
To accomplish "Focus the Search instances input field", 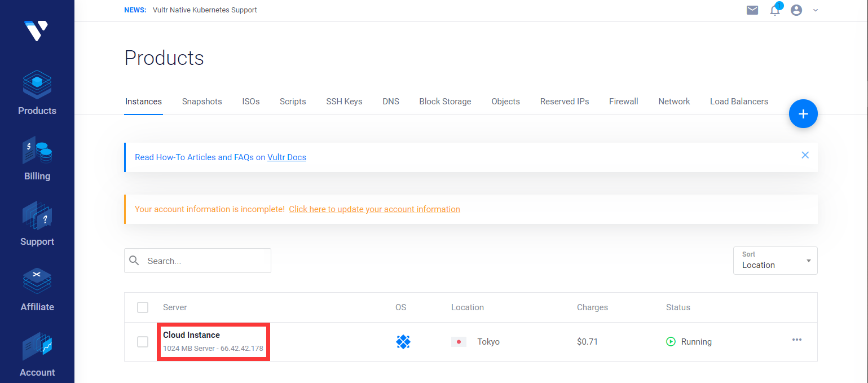I will click(197, 261).
